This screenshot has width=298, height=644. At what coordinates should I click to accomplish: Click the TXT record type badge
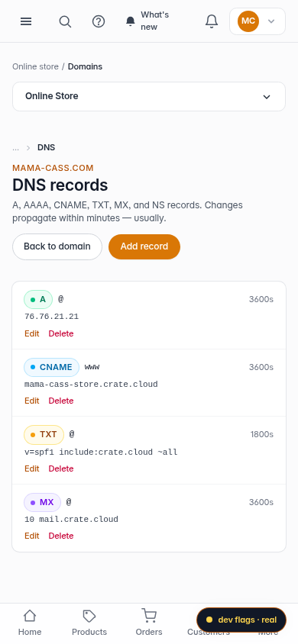44,434
